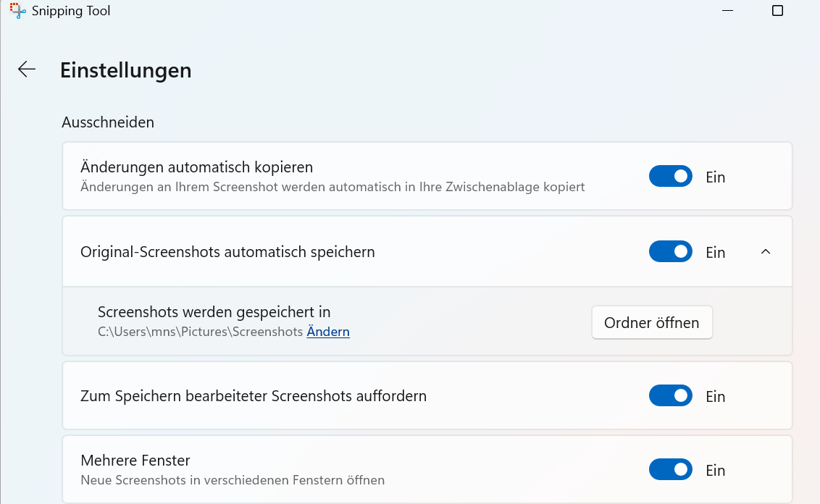The width and height of the screenshot is (820, 504).
Task: Click the Original-Screenshots automatisch speichern row title
Action: click(227, 252)
